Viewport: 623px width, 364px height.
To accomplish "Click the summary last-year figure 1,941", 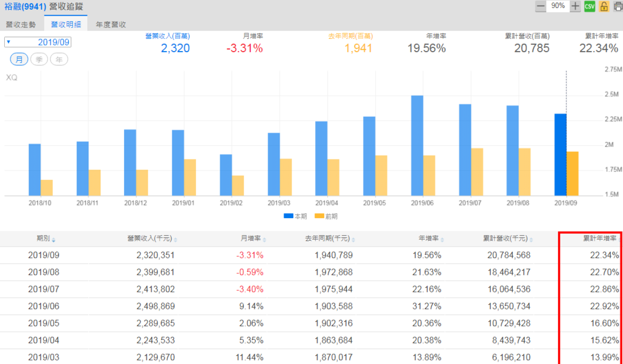I will click(358, 49).
